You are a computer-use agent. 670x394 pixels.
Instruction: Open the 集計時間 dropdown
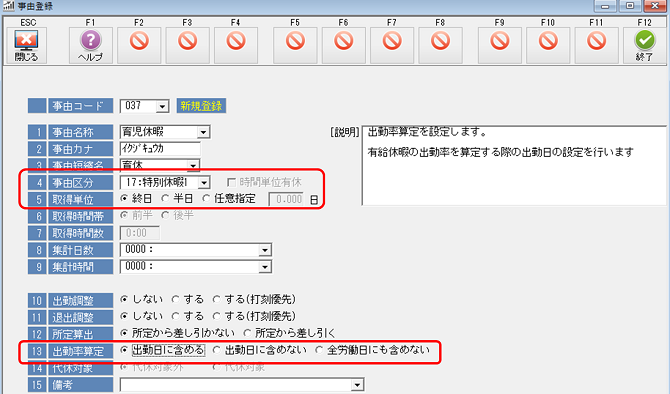[265, 267]
